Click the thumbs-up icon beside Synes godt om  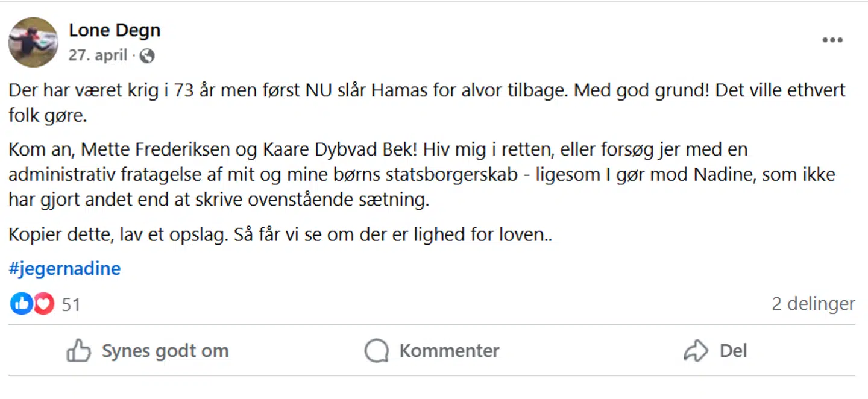(80, 350)
